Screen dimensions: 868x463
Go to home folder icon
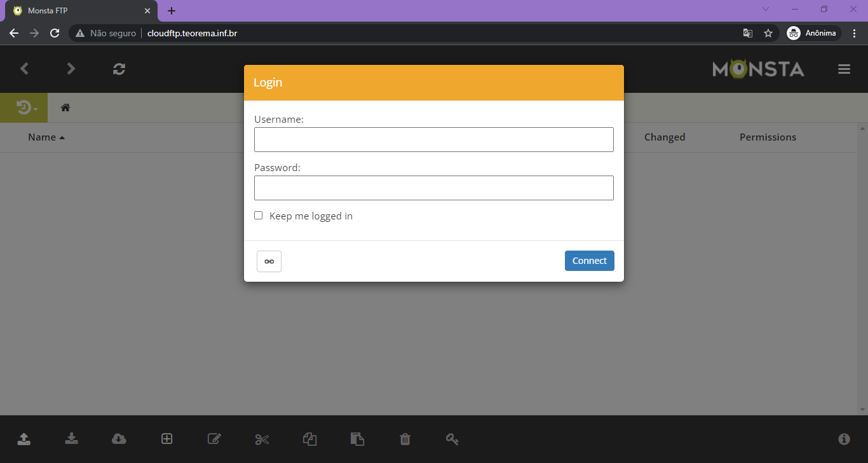pos(65,107)
